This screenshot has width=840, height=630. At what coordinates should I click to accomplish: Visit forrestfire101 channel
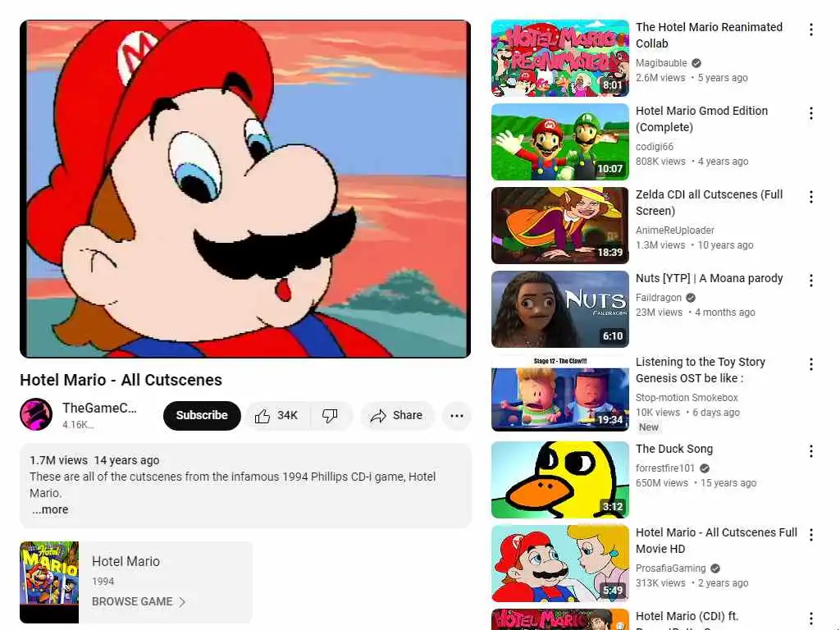[664, 468]
